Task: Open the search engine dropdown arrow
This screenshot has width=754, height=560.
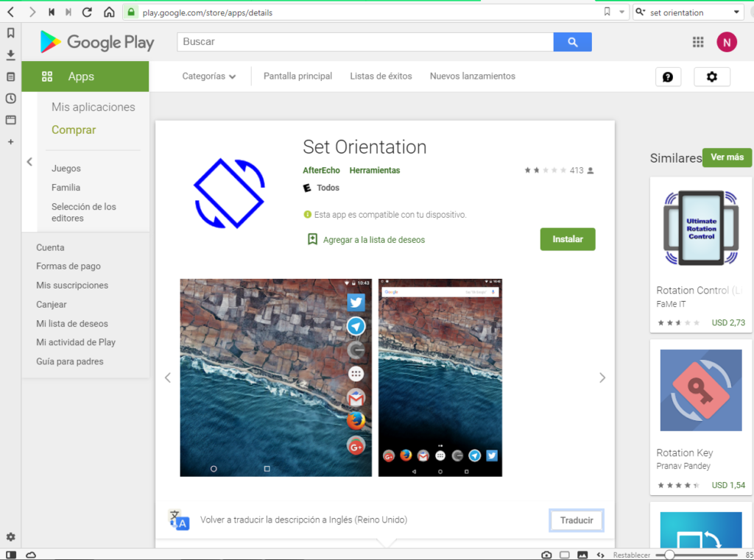Action: (x=736, y=13)
